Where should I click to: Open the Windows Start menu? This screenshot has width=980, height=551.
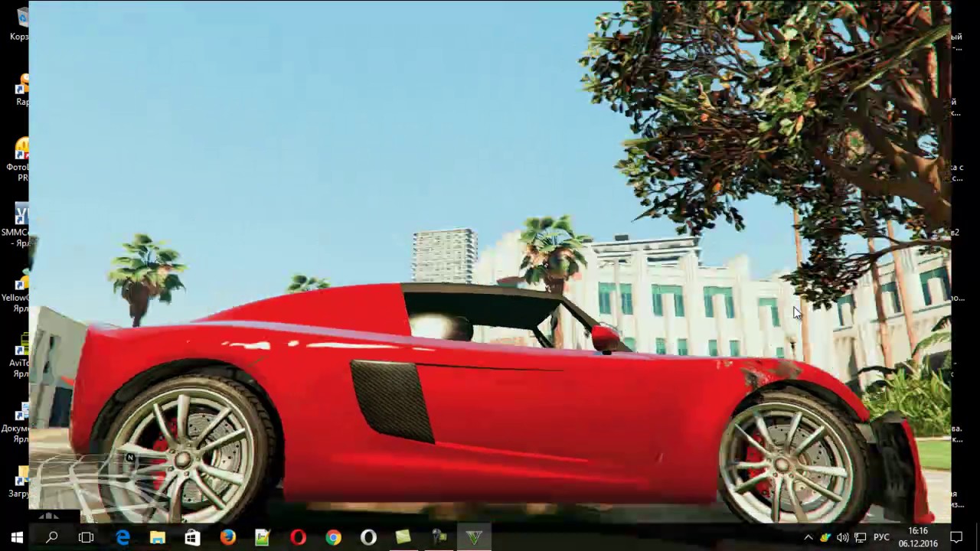[17, 538]
